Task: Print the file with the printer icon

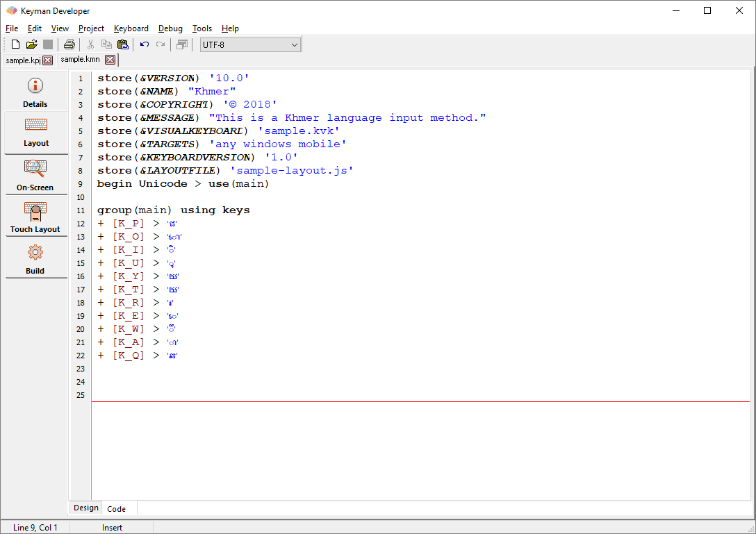Action: (69, 45)
